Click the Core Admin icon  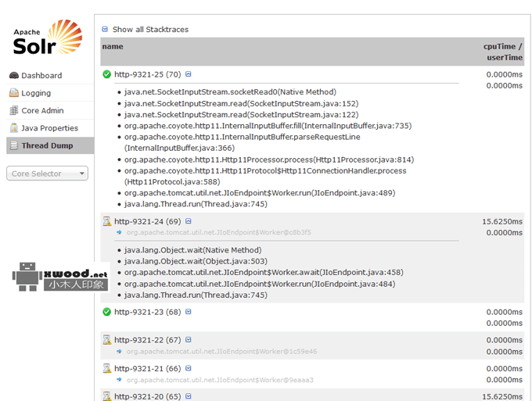coord(13,111)
